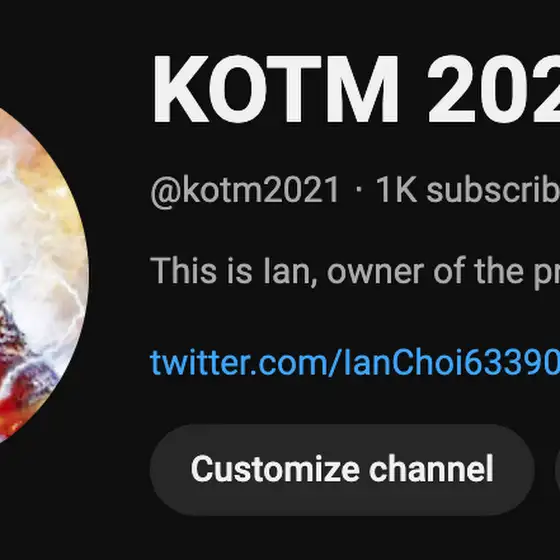Click the 1K subscribers count text

click(x=468, y=190)
